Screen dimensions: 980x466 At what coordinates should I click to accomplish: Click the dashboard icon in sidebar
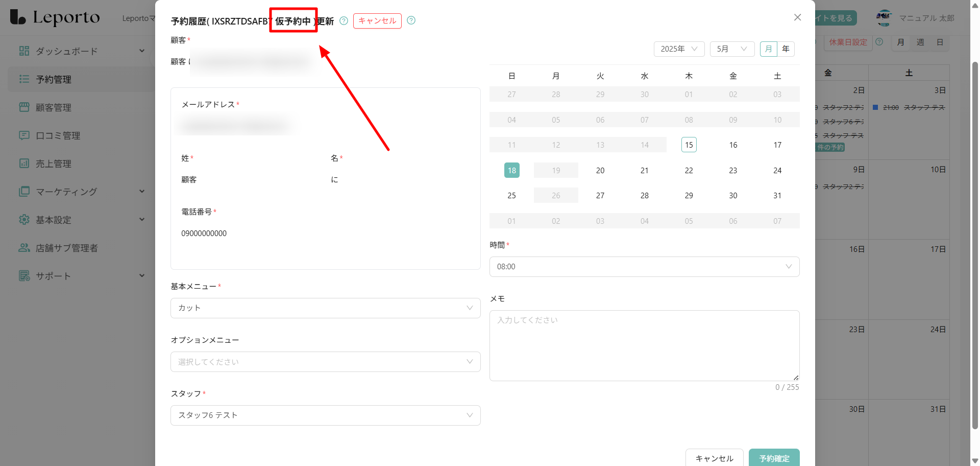24,51
